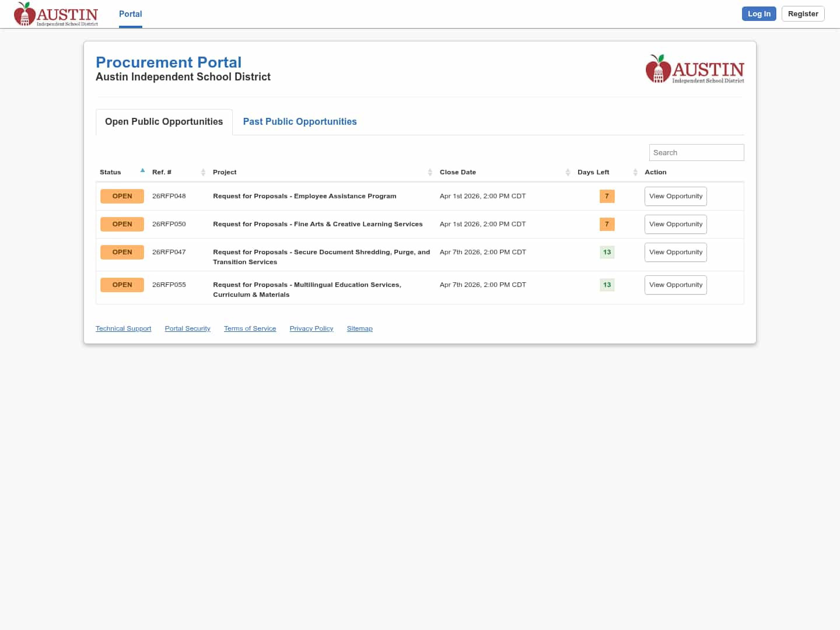The height and width of the screenshot is (630, 840).
Task: Switch to Past Public Opportunities tab
Action: tap(300, 121)
